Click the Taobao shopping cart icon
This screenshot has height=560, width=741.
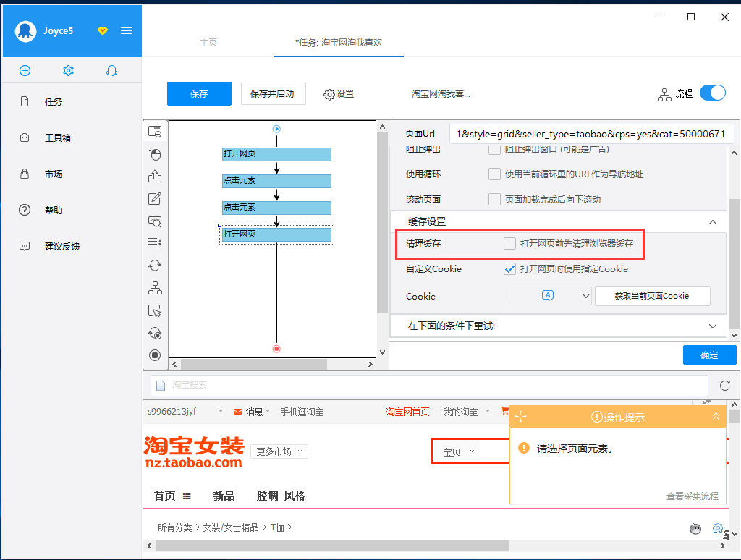[504, 411]
